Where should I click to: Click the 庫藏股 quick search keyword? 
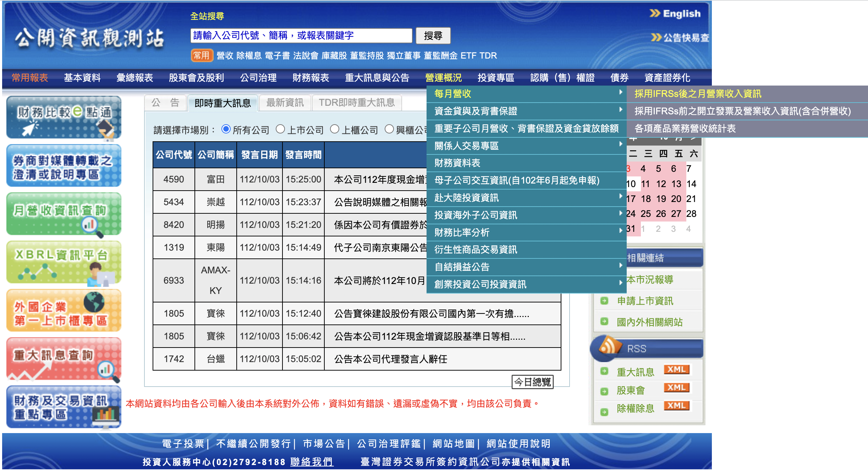(334, 56)
